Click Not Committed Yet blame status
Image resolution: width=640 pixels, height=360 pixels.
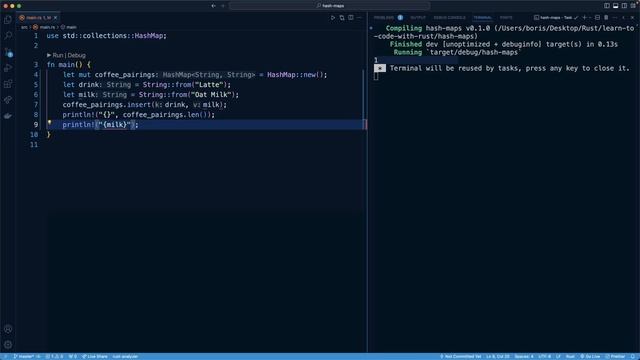460,356
